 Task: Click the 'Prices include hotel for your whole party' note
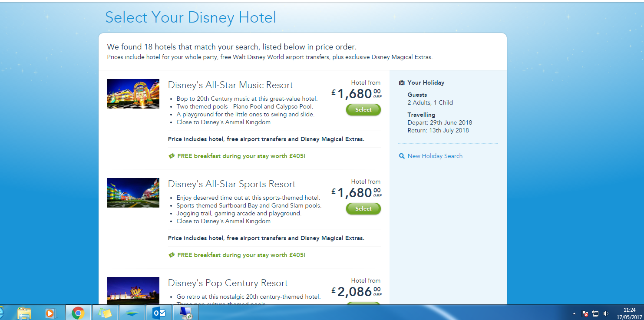coord(270,57)
